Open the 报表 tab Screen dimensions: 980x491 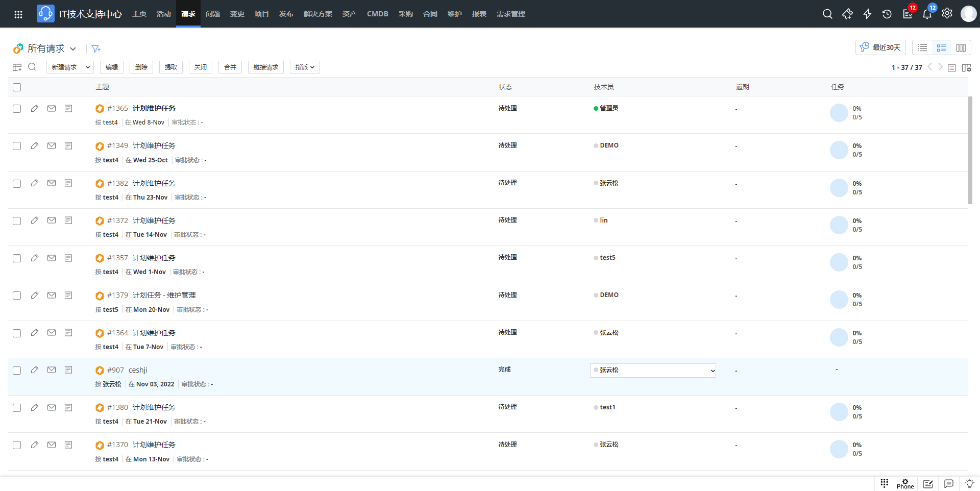[x=479, y=14]
